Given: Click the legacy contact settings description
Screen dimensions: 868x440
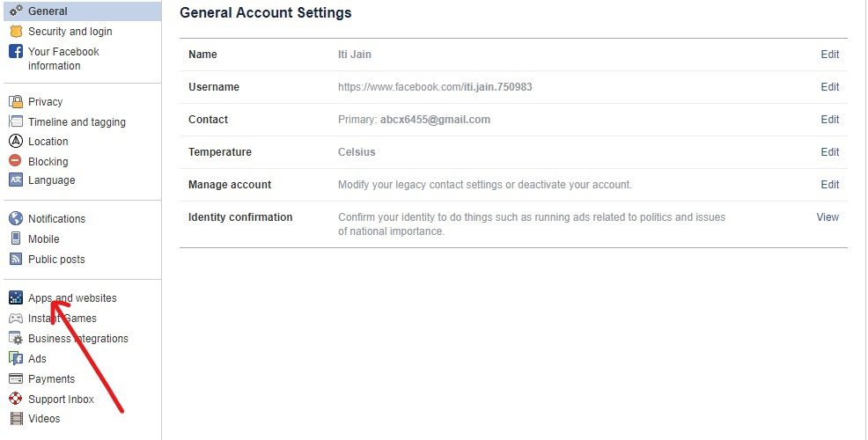Looking at the screenshot, I should [x=484, y=184].
